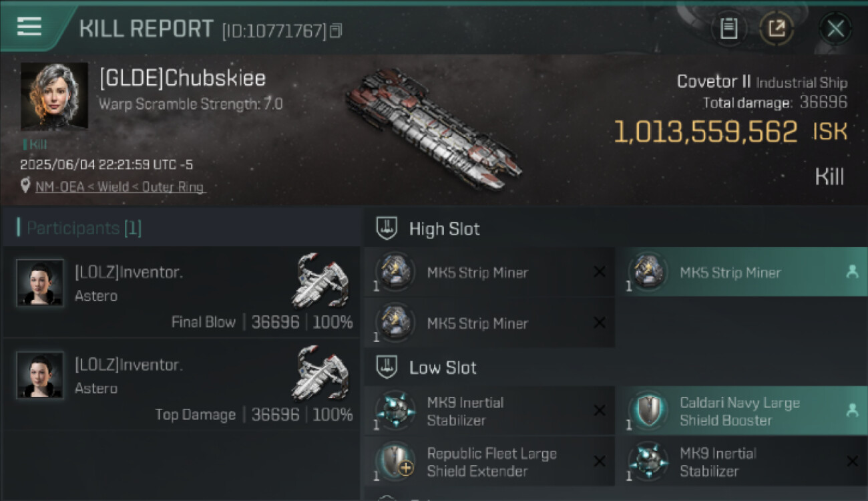Select the Low Slot section header
868x501 pixels.
point(443,367)
